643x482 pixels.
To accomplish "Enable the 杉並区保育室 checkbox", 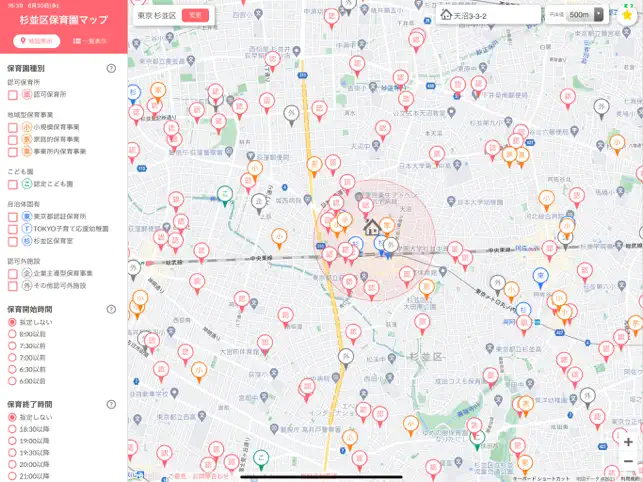I will [x=13, y=242].
